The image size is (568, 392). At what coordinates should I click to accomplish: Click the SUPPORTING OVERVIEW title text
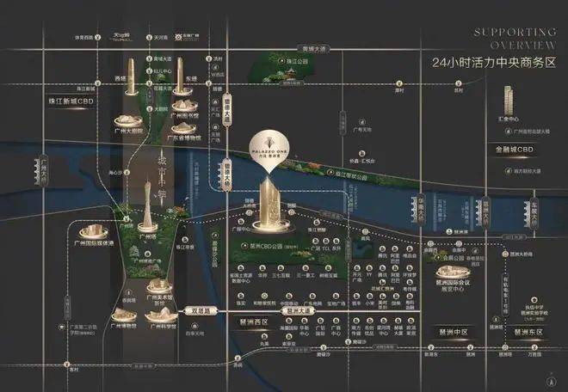tap(516, 39)
